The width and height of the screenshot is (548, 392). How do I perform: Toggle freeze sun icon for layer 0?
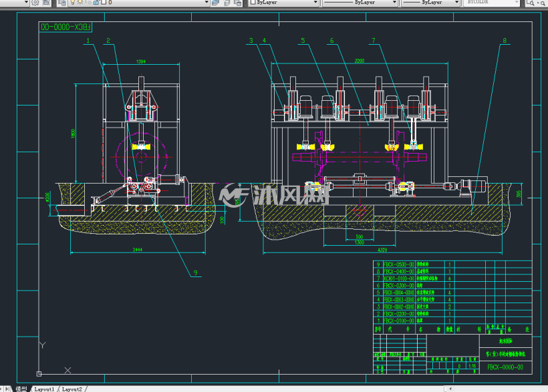pyautogui.click(x=80, y=2)
